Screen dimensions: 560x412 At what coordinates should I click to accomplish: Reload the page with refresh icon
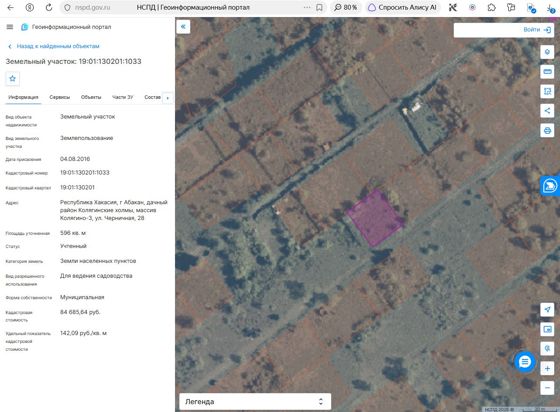point(49,7)
